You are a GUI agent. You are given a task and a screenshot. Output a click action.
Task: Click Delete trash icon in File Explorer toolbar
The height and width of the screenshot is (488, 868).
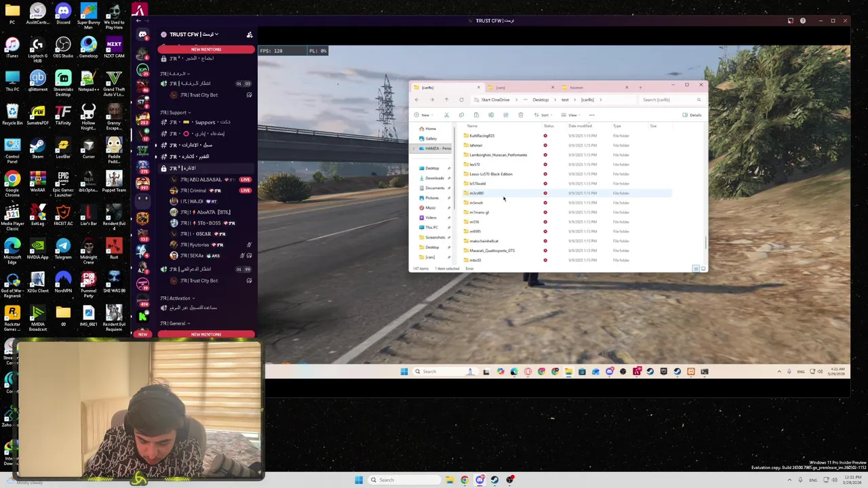(521, 115)
